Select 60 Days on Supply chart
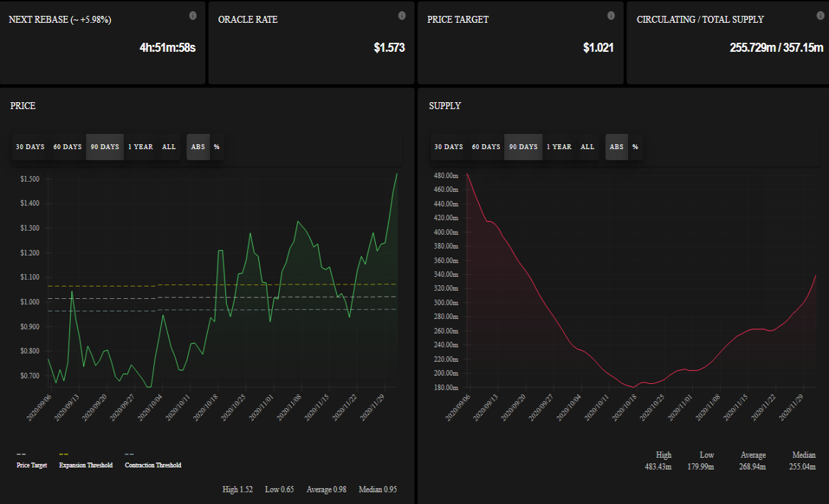Viewport: 829px width, 504px height. click(486, 147)
